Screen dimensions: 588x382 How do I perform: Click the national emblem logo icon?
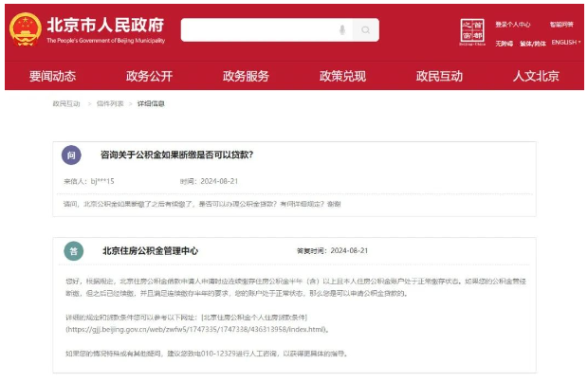pyautogui.click(x=25, y=29)
